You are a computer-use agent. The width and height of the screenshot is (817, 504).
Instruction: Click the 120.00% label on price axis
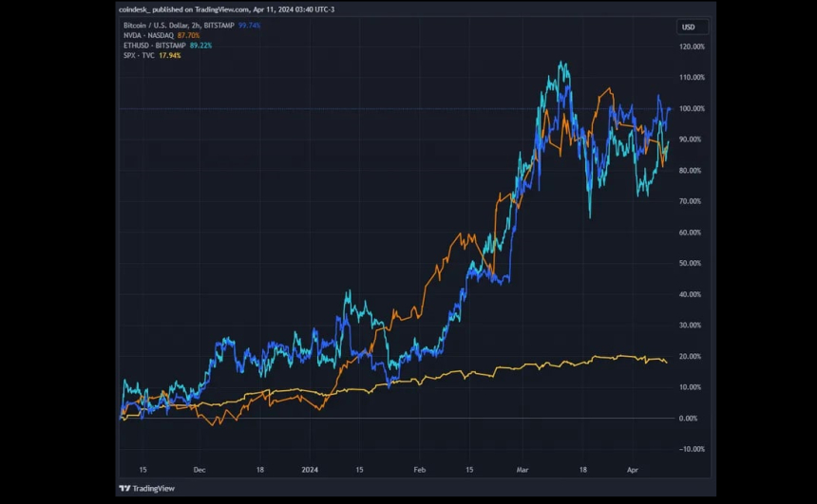[692, 47]
